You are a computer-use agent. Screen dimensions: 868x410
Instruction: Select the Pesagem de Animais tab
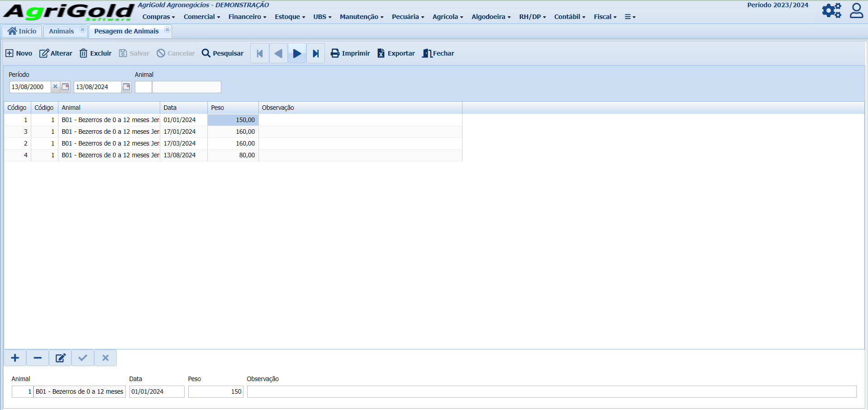[x=126, y=31]
